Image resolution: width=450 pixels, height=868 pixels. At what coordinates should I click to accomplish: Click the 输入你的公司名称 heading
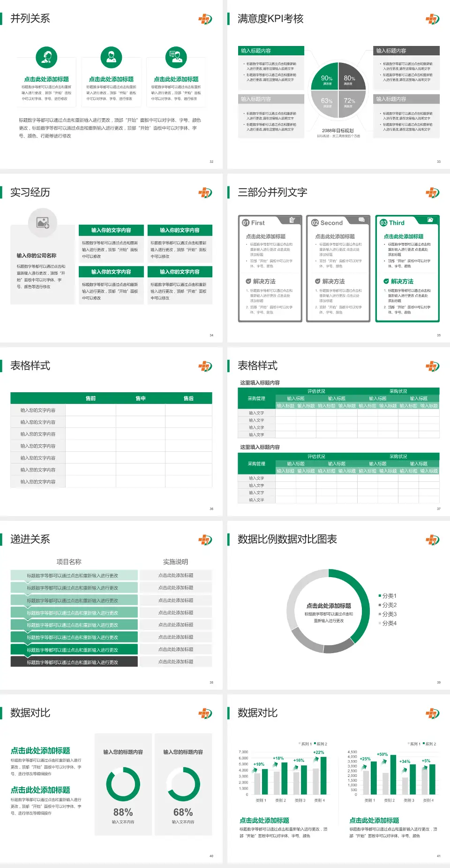point(37,256)
